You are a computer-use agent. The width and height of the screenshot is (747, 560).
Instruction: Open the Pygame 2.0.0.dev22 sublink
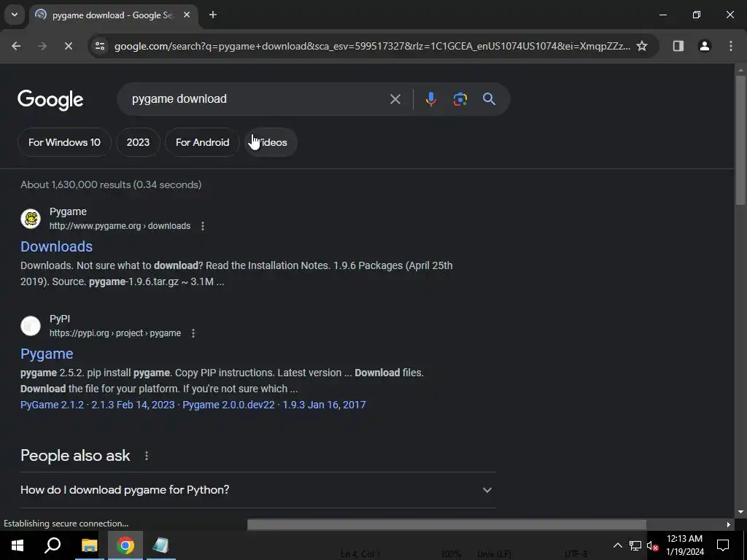click(x=228, y=405)
